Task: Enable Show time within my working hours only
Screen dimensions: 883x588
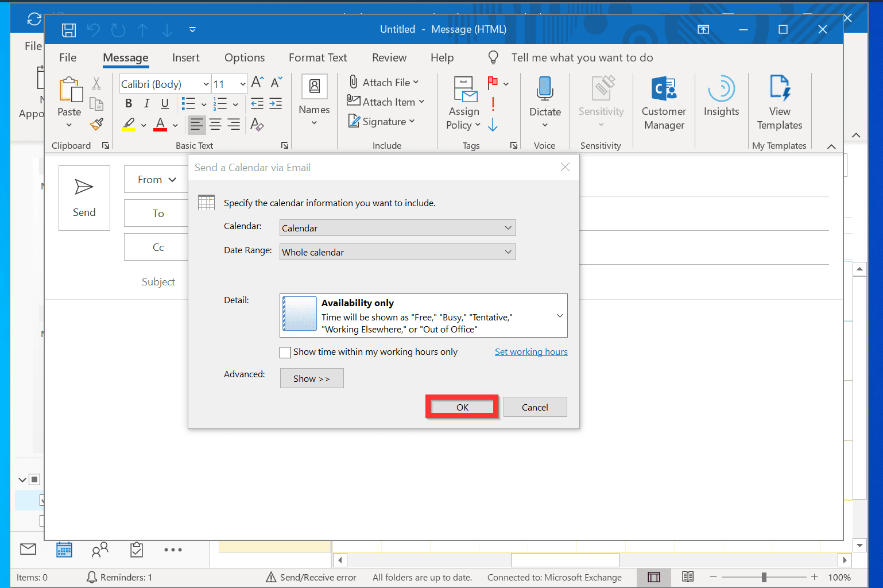Action: tap(285, 352)
